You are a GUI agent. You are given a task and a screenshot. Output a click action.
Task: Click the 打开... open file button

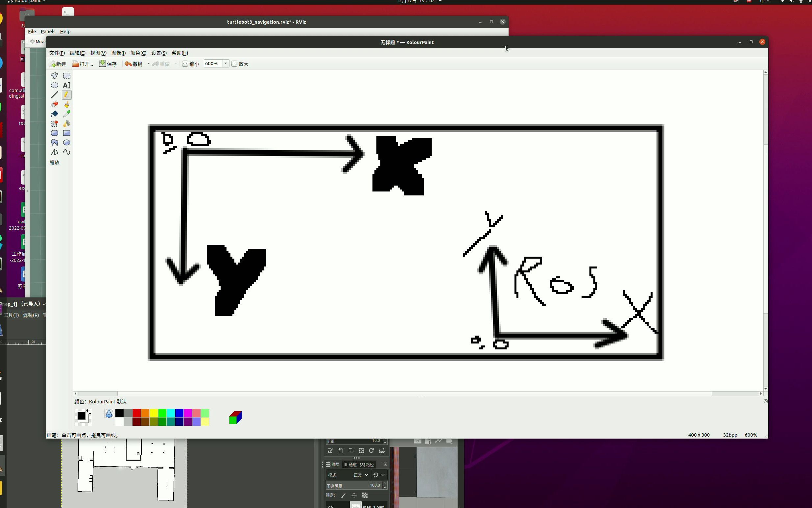[x=83, y=64]
